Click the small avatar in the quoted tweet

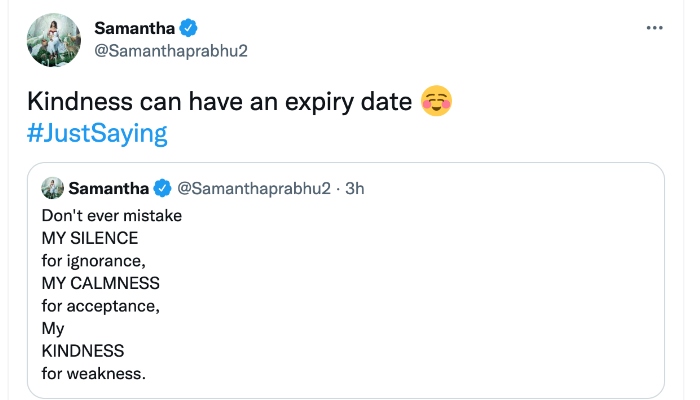pos(52,188)
